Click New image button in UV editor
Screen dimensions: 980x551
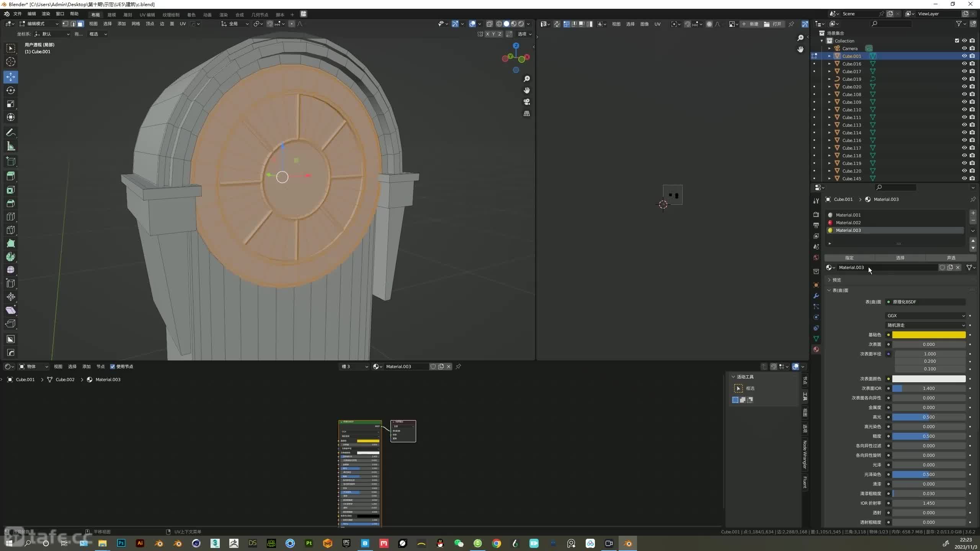[x=750, y=24]
